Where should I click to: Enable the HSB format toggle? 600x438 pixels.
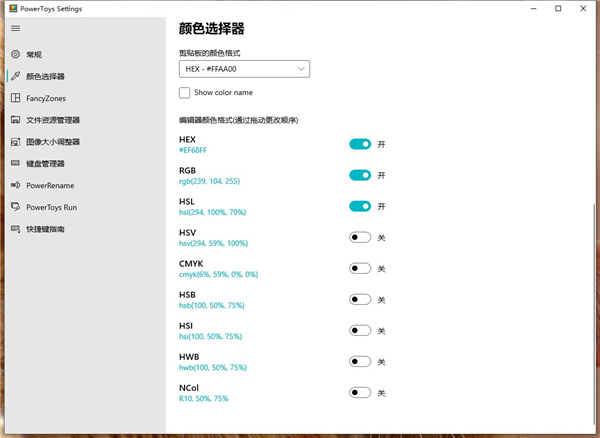coord(360,299)
